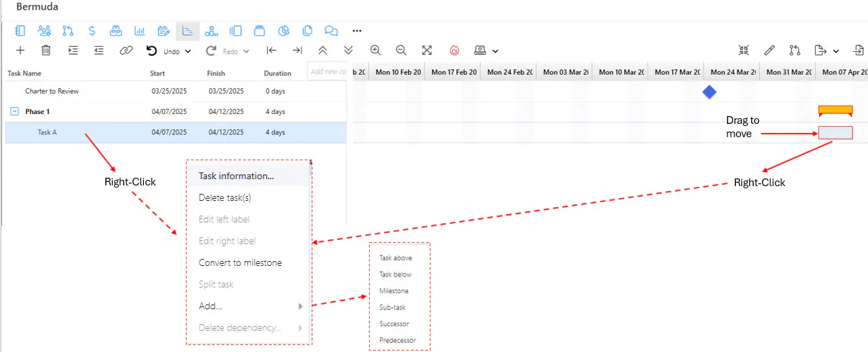Zoom out the Gantt timeline
The width and height of the screenshot is (868, 352).
(401, 50)
